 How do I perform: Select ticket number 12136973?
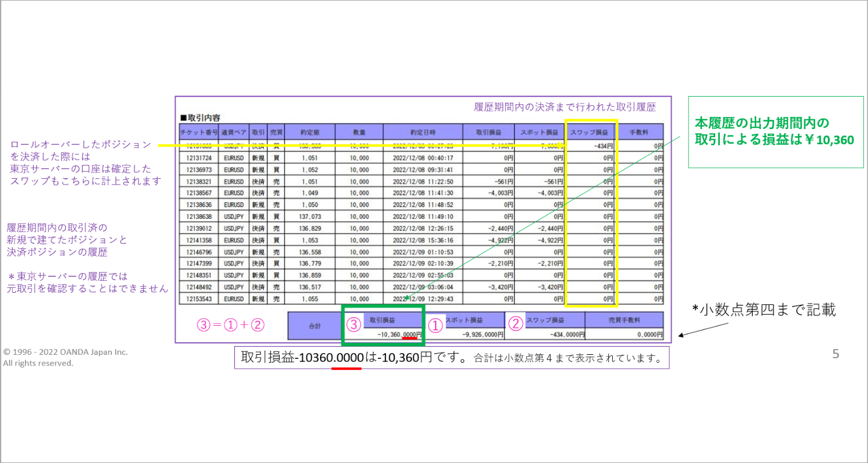pyautogui.click(x=199, y=170)
